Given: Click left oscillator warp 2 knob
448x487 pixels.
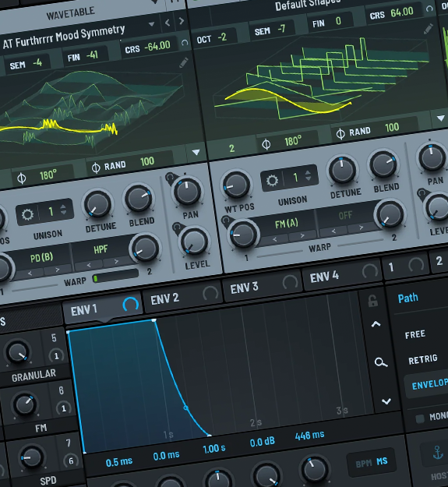Looking at the screenshot, I should [145, 249].
